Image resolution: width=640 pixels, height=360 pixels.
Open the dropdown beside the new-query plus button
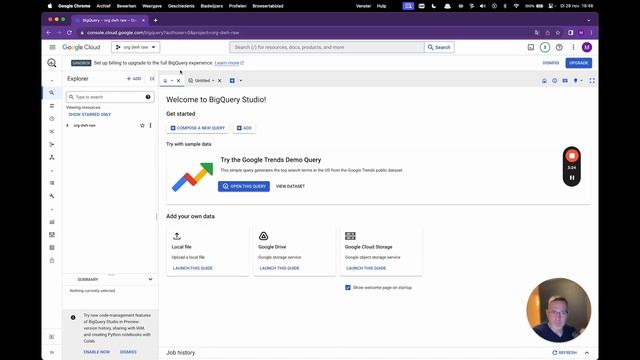pos(241,81)
